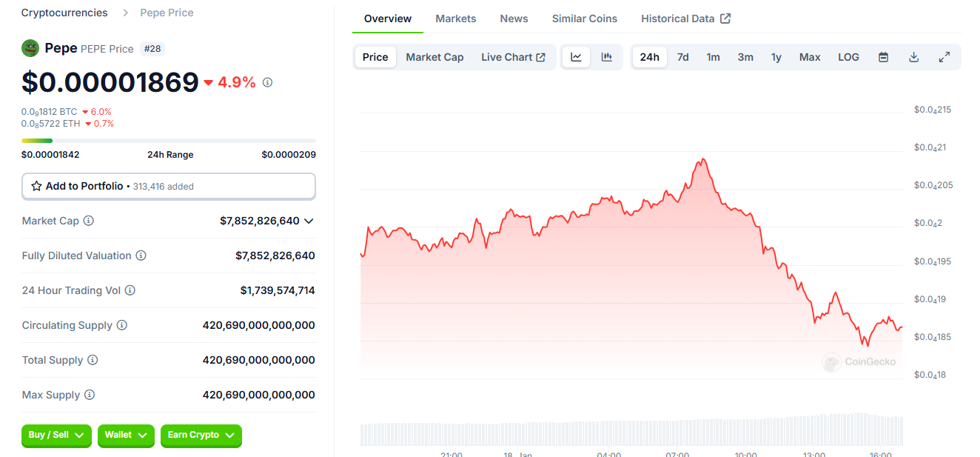Go to Cryptocurrencies breadcrumb link
This screenshot has height=457, width=980.
64,13
